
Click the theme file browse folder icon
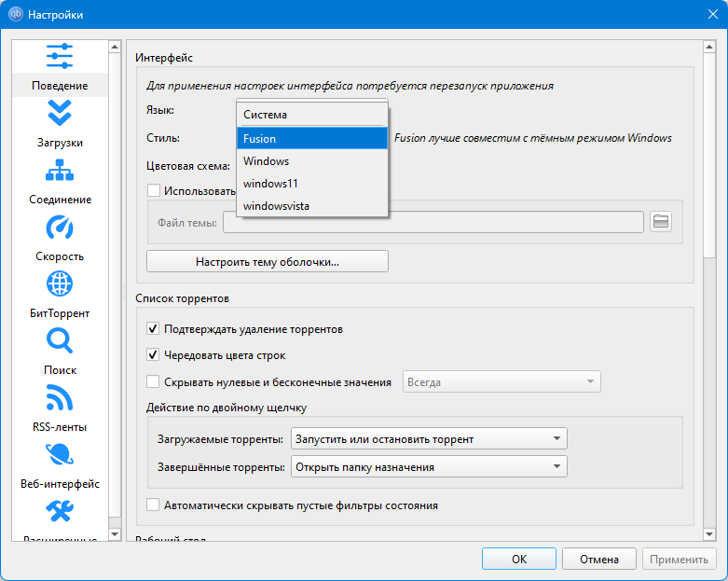(661, 222)
